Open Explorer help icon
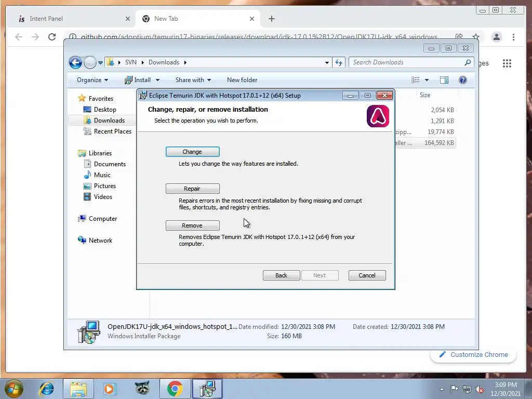The image size is (532, 399). tap(463, 80)
